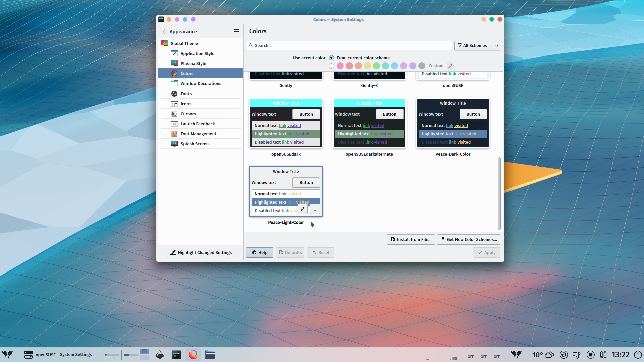Open the file manager from the taskbar
644x362 pixels.
click(x=210, y=354)
